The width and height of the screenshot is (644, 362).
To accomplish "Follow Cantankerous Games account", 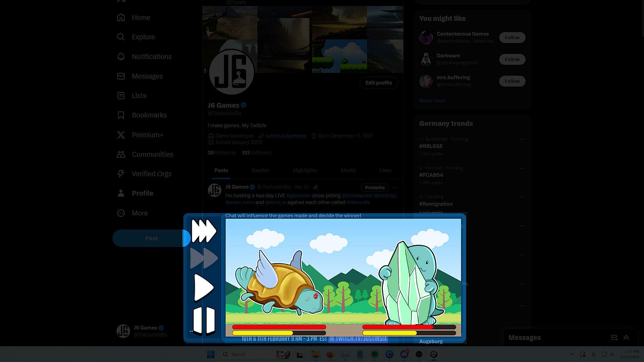I will 512,38.
